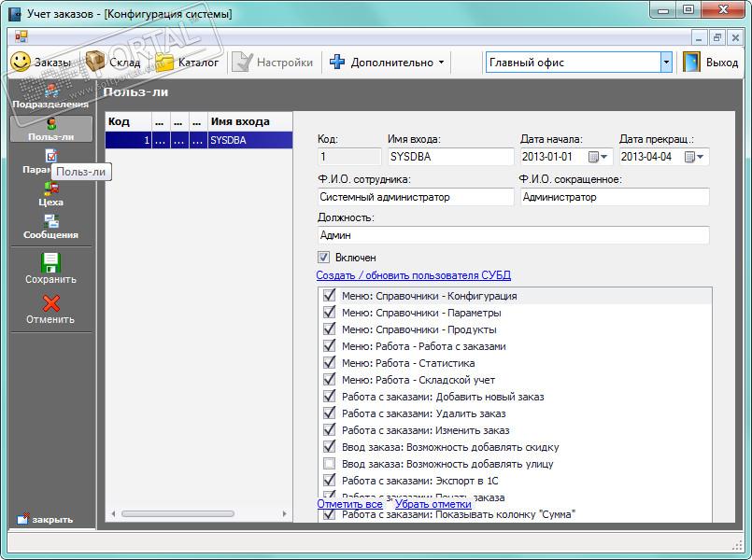Toggle Возможность добавлять скидку checkbox
752x560 pixels.
[x=330, y=446]
